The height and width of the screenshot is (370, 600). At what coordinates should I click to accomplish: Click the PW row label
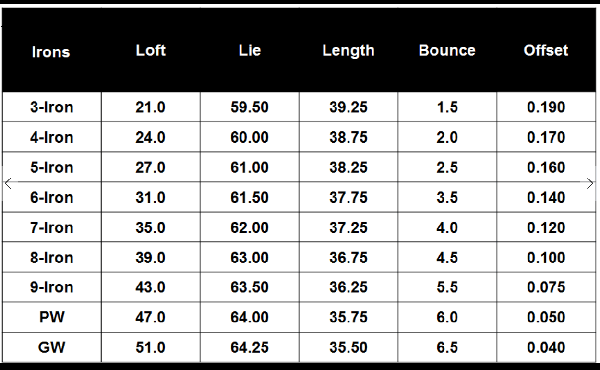click(x=52, y=317)
